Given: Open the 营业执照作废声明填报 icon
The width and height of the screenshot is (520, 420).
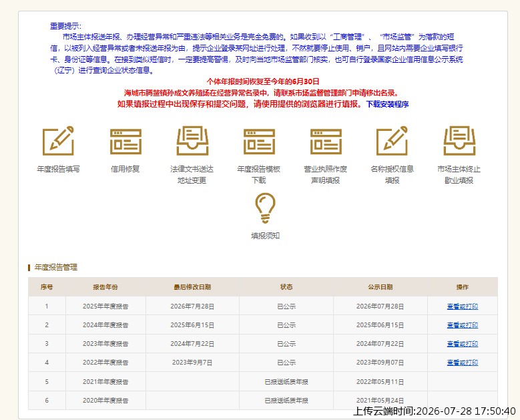Looking at the screenshot, I should (326, 142).
